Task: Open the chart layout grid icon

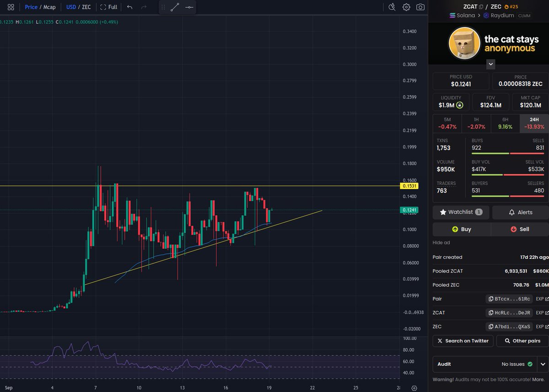Action: tap(11, 7)
